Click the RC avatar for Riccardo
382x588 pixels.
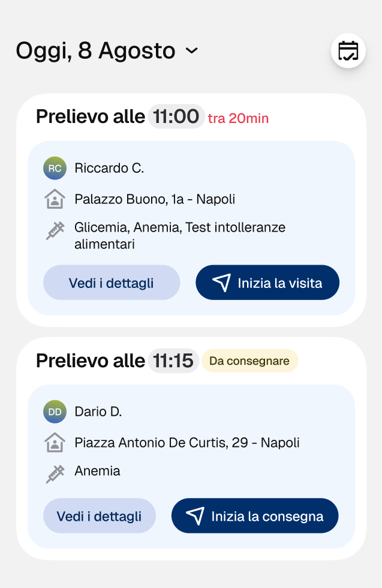[55, 169]
